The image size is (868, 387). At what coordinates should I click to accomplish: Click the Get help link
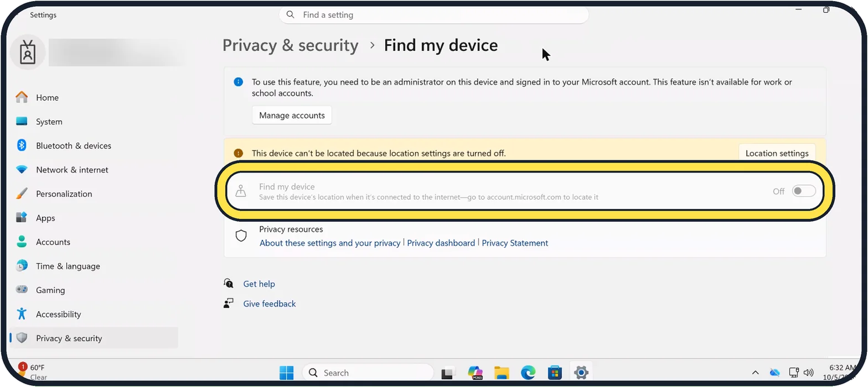coord(259,284)
